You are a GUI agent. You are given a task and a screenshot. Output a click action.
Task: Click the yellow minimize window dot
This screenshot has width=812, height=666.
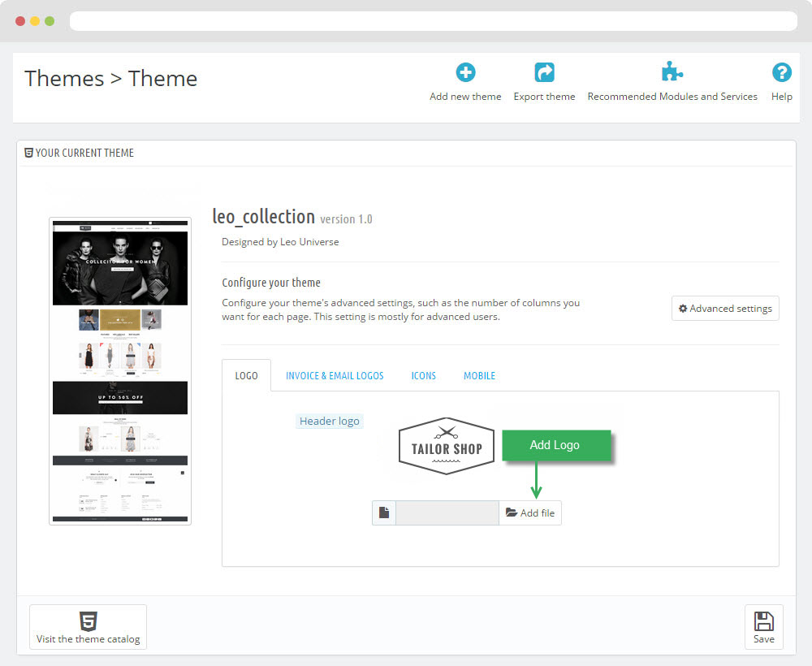35,21
